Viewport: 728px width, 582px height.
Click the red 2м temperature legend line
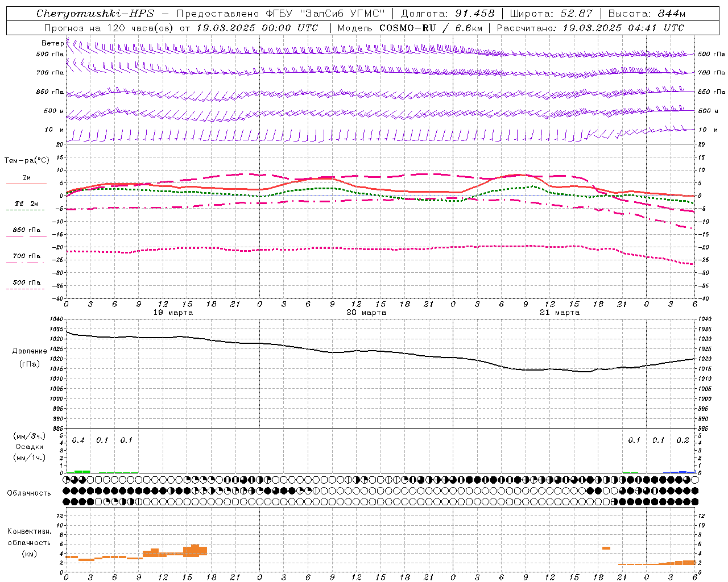pyautogui.click(x=26, y=184)
